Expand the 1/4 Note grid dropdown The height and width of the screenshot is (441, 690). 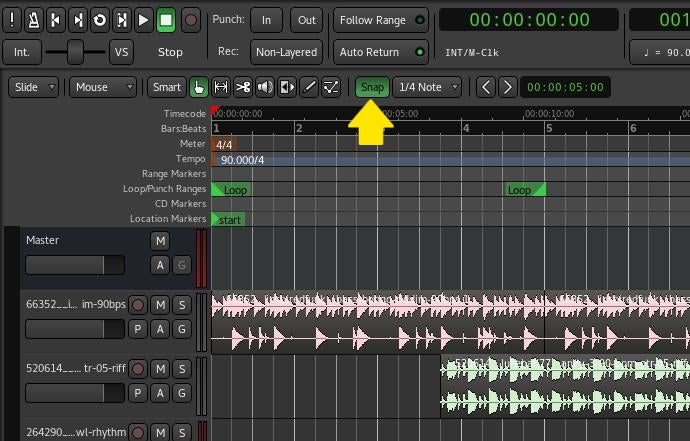(427, 87)
